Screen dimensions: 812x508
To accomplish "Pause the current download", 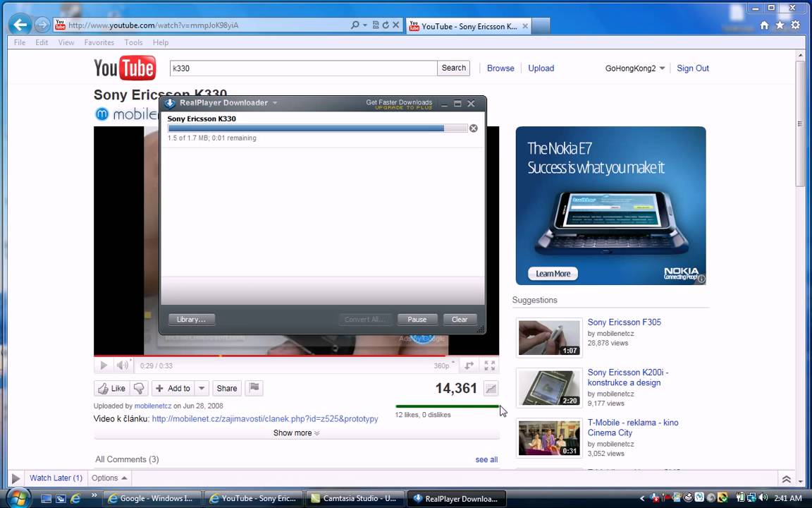I will pyautogui.click(x=417, y=320).
